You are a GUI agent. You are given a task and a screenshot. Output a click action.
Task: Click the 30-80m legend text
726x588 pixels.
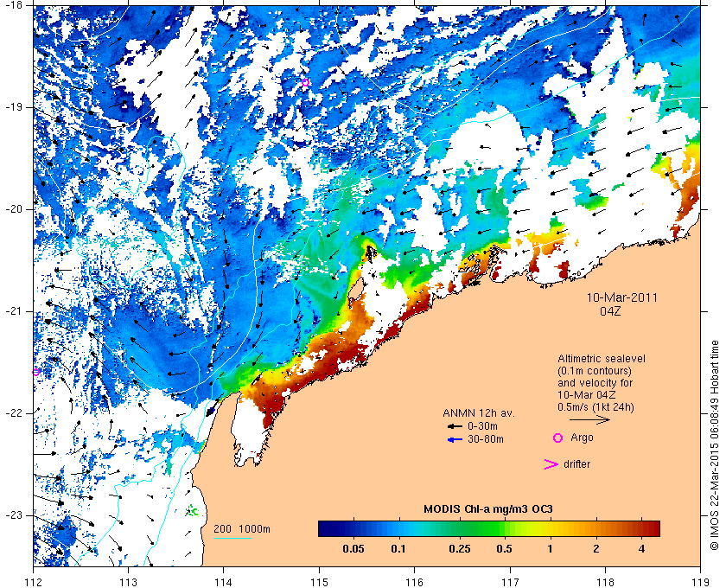485,439
